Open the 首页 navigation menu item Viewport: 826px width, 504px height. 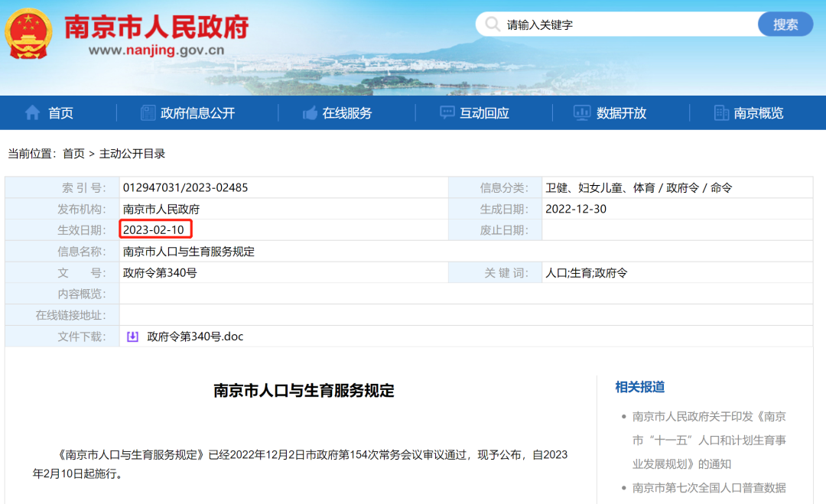60,113
